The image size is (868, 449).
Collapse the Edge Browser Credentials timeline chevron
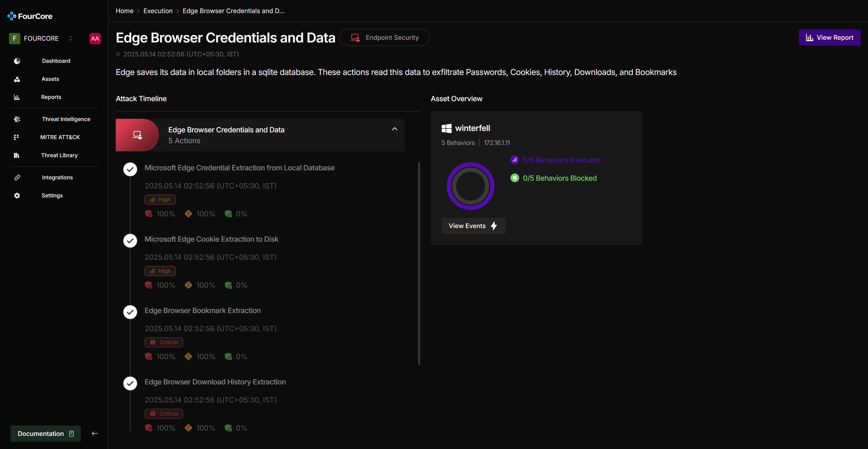click(x=395, y=129)
